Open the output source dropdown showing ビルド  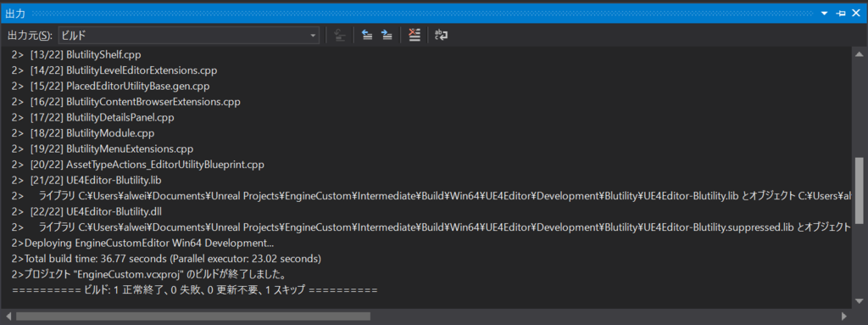click(189, 36)
